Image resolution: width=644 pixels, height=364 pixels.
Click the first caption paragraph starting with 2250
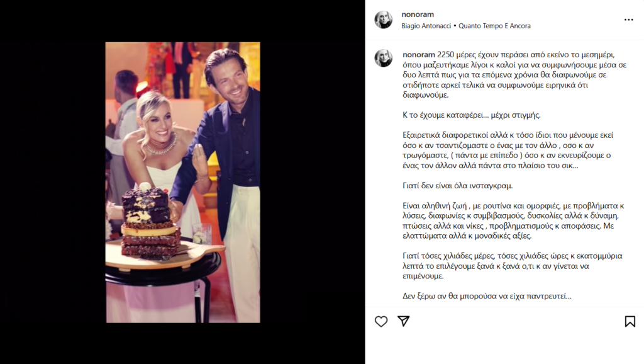[514, 75]
